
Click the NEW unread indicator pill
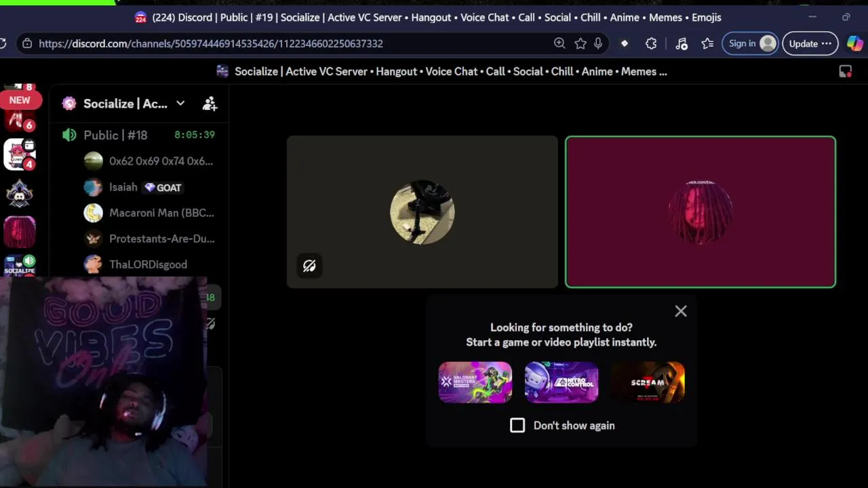(x=20, y=100)
